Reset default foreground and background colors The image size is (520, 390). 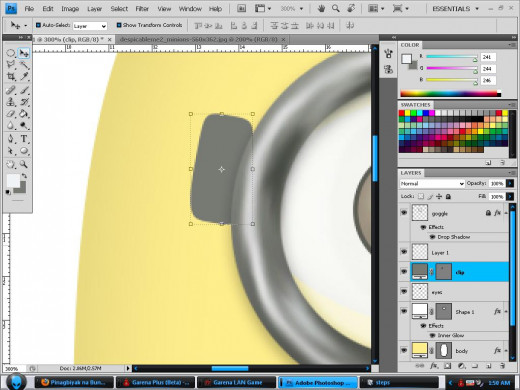point(8,192)
